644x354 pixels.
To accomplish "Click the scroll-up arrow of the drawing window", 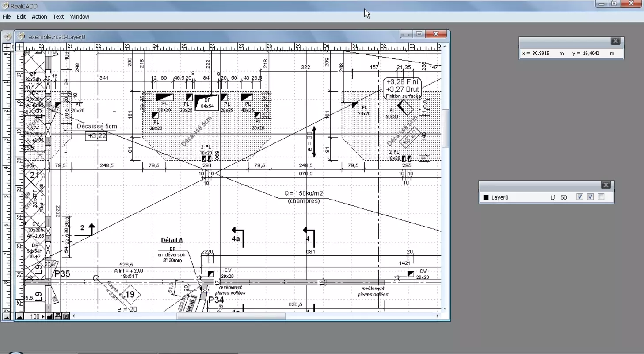I will point(445,46).
